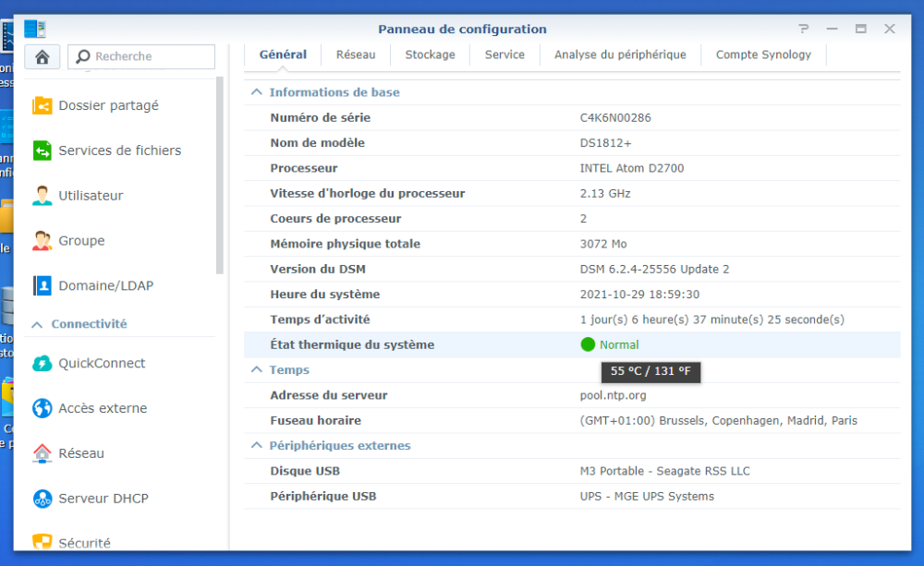The width and height of the screenshot is (924, 566).
Task: Click the Périphérique USB label
Action: coord(322,497)
